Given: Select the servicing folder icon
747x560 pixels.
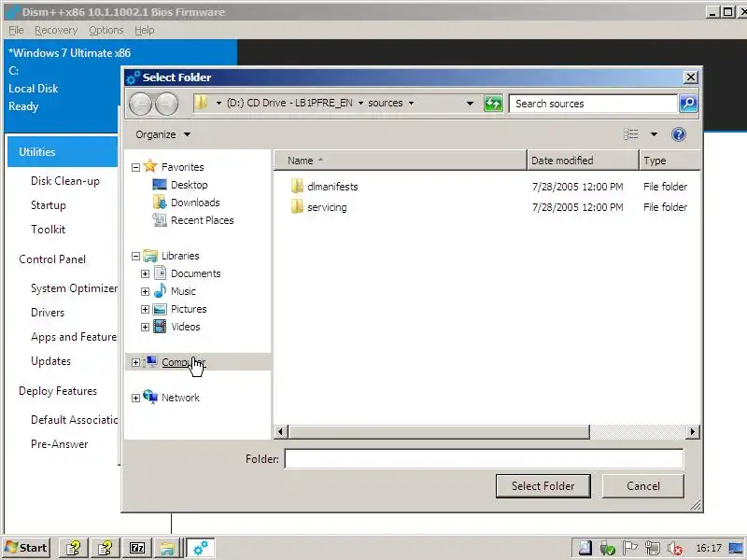Looking at the screenshot, I should coord(297,207).
